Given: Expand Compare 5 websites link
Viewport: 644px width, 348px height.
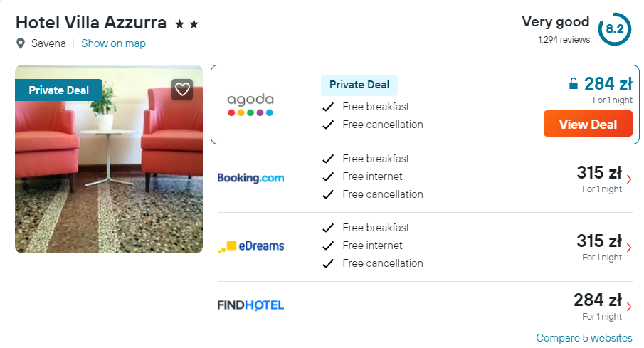Looking at the screenshot, I should (x=584, y=338).
